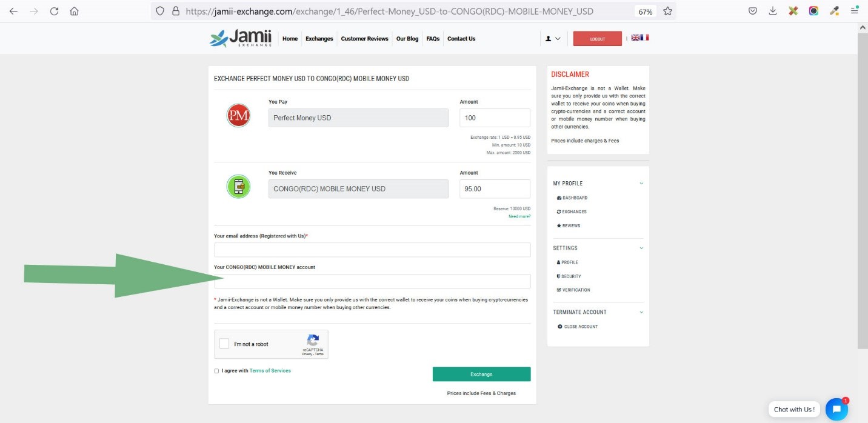Open the user account icon dropdown
The height and width of the screenshot is (423, 868).
(552, 39)
